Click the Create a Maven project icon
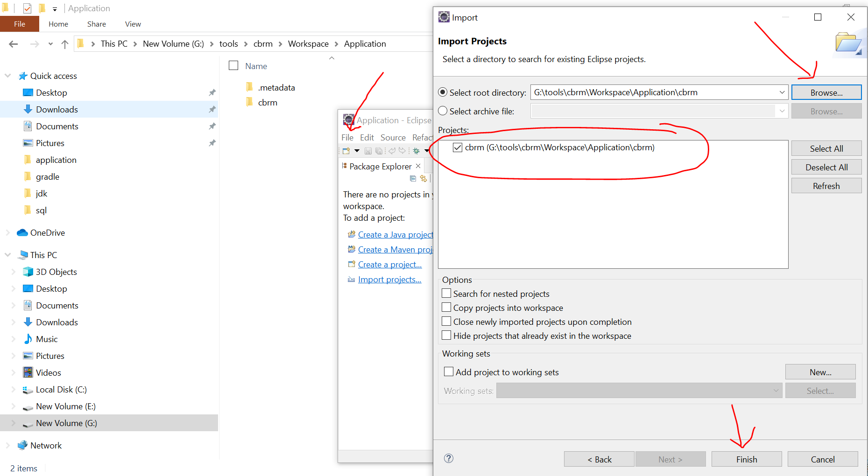The image size is (868, 476). pyautogui.click(x=352, y=249)
